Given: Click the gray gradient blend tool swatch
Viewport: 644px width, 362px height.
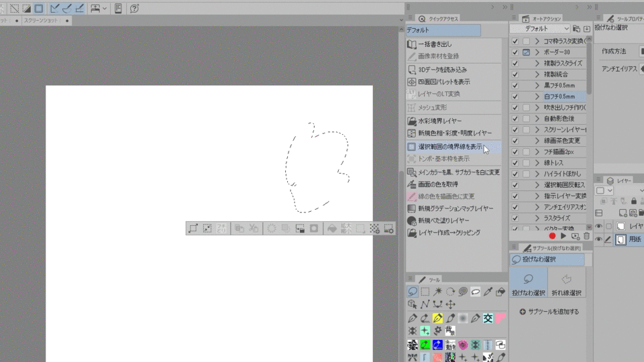Looking at the screenshot, I should click(x=463, y=318).
